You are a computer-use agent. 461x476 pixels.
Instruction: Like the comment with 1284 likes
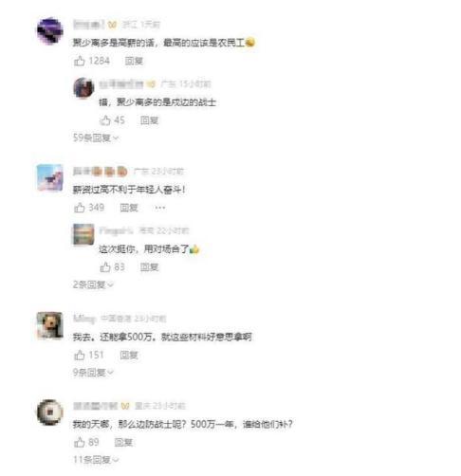[79, 61]
